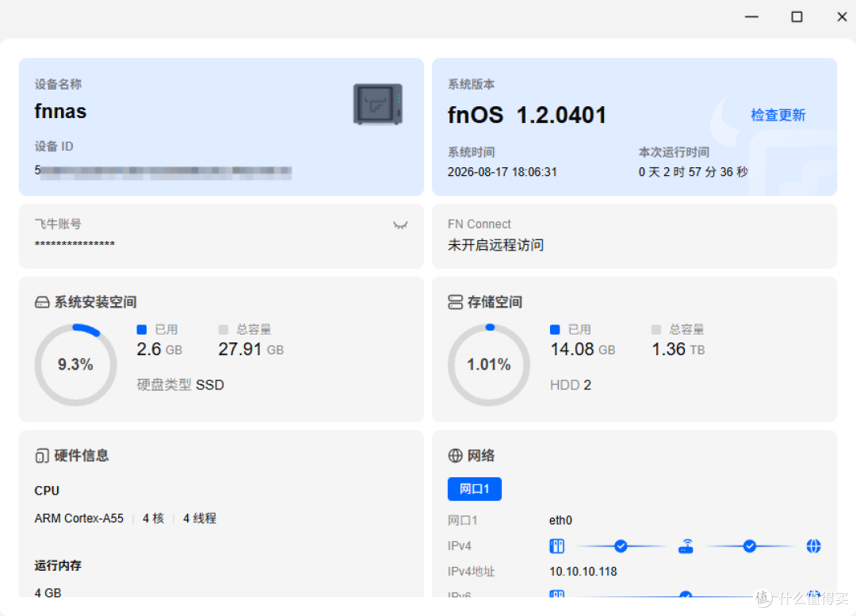Click the device name fnnas

coord(60,112)
